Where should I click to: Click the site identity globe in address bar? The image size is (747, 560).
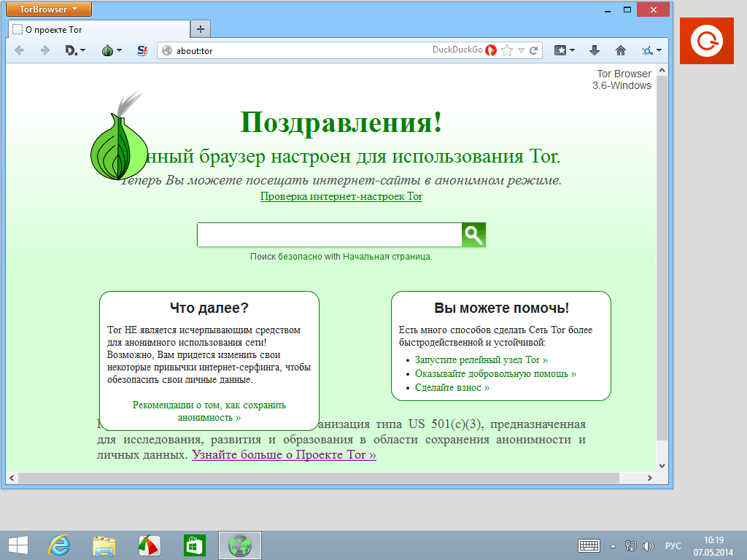click(167, 50)
